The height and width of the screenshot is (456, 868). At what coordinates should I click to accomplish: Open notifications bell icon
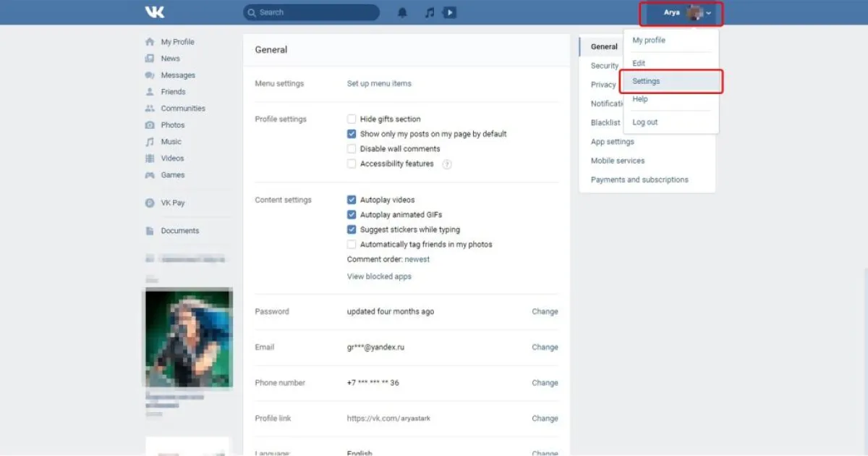pyautogui.click(x=403, y=12)
